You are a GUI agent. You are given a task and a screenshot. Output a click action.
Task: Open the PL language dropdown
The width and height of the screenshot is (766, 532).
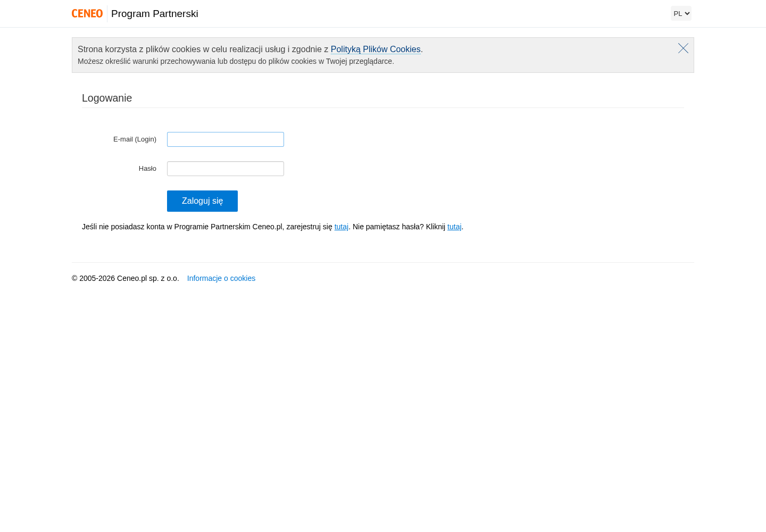coord(681,13)
